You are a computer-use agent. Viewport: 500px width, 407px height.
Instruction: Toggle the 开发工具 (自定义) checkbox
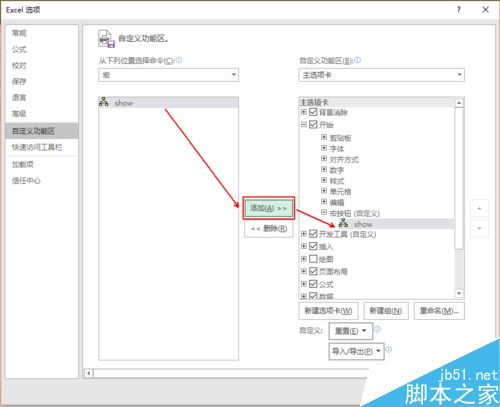click(313, 234)
